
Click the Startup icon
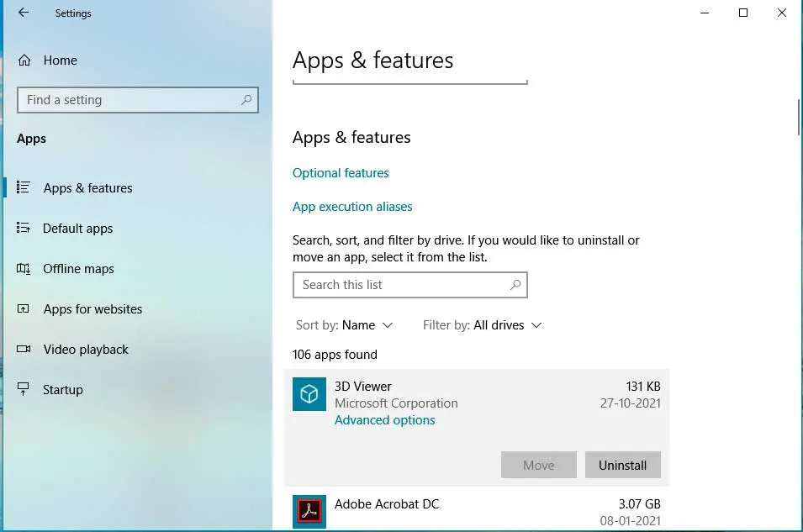23,389
